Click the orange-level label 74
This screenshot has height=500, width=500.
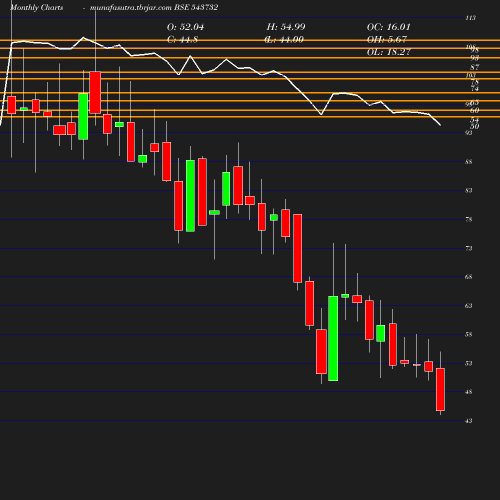[x=475, y=88]
